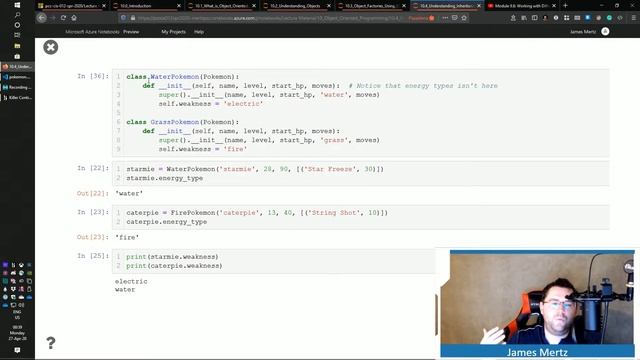This screenshot has height=360, width=640.
Task: Select the print weakness code cell
Action: (274, 261)
